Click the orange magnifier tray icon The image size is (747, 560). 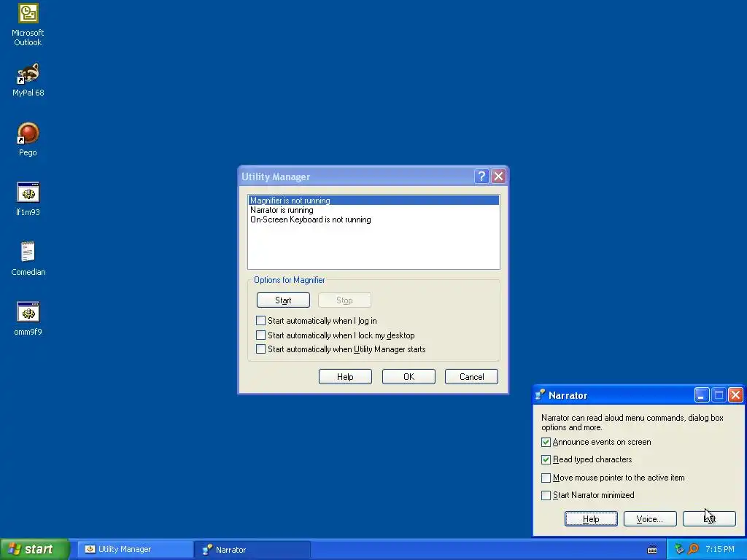(x=693, y=549)
